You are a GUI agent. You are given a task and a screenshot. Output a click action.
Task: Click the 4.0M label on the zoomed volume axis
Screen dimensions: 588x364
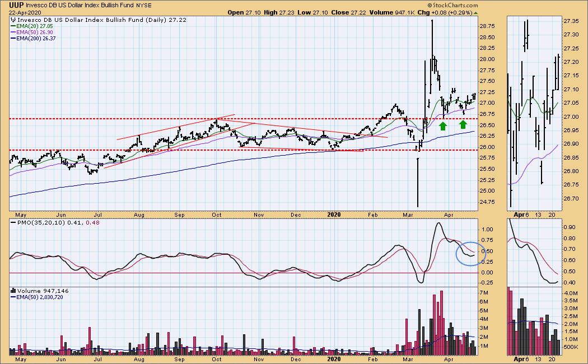coord(571,293)
